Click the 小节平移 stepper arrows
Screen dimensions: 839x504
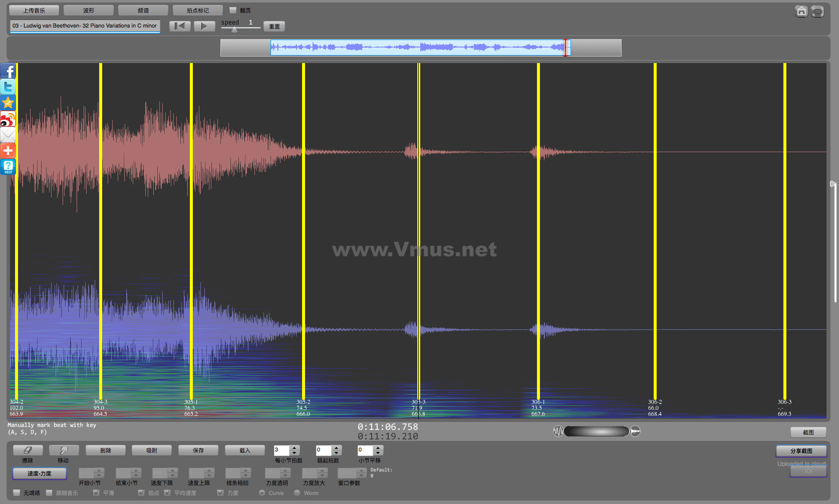(x=378, y=450)
